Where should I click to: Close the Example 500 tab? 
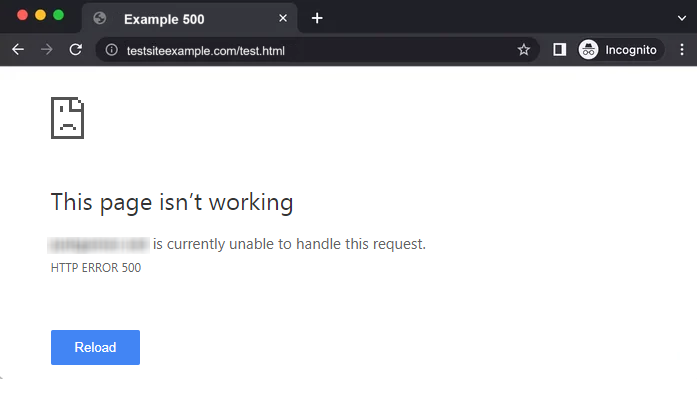click(283, 18)
